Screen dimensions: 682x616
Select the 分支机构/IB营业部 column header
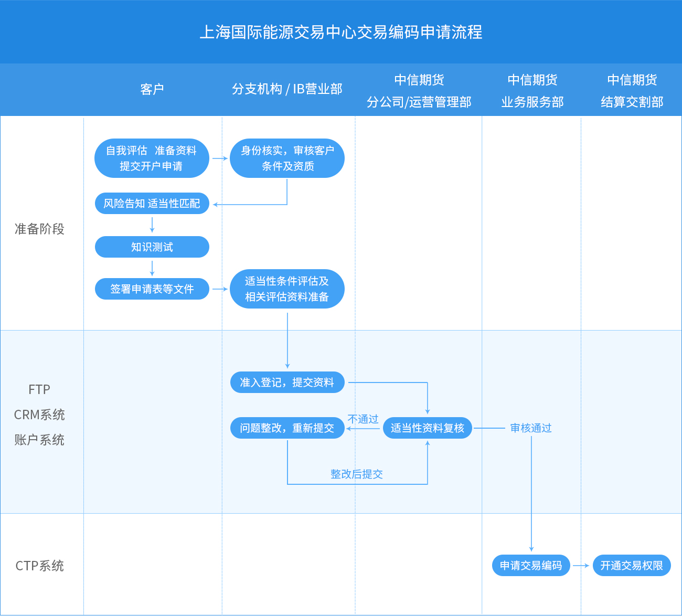pyautogui.click(x=287, y=89)
